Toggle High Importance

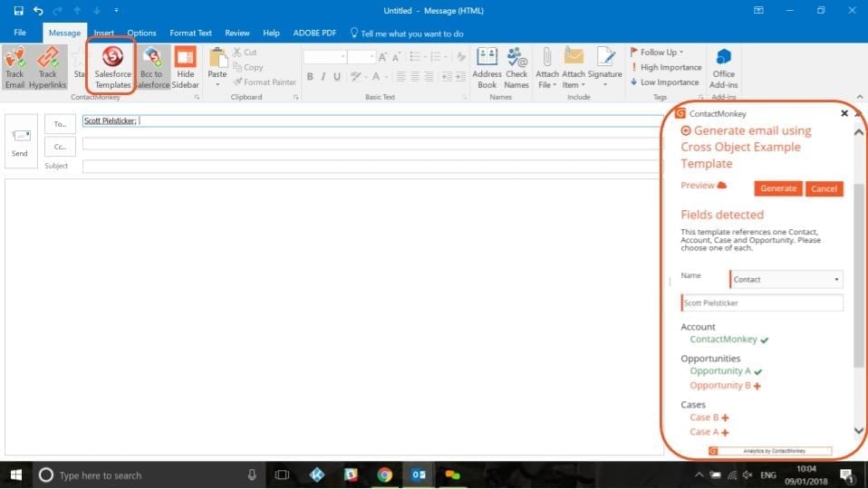(x=666, y=67)
